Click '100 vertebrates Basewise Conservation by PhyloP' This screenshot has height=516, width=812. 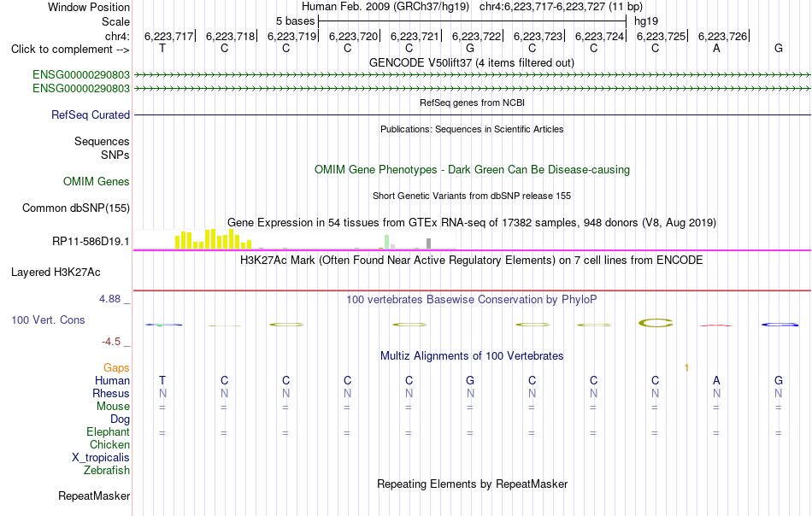[472, 299]
